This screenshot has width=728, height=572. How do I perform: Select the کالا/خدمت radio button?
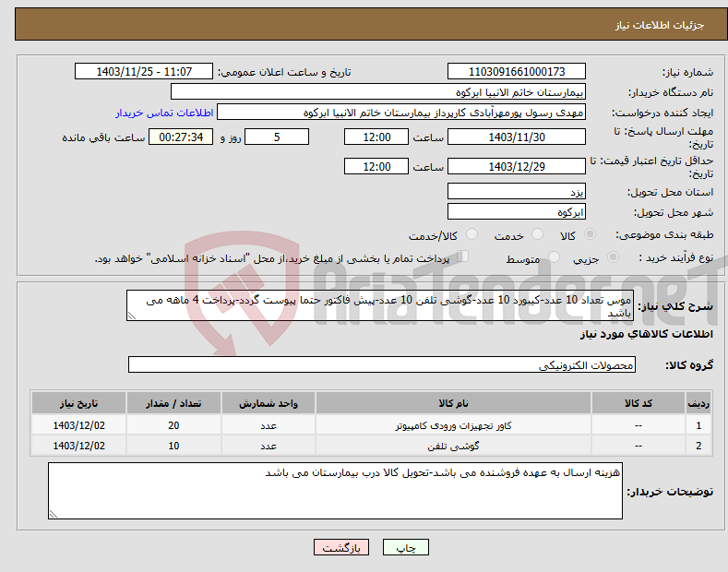pos(471,234)
